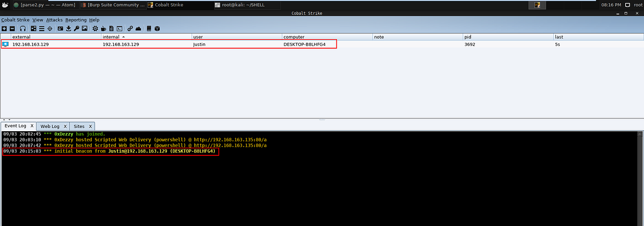Open MS Office Macro via the document icon

click(x=111, y=28)
